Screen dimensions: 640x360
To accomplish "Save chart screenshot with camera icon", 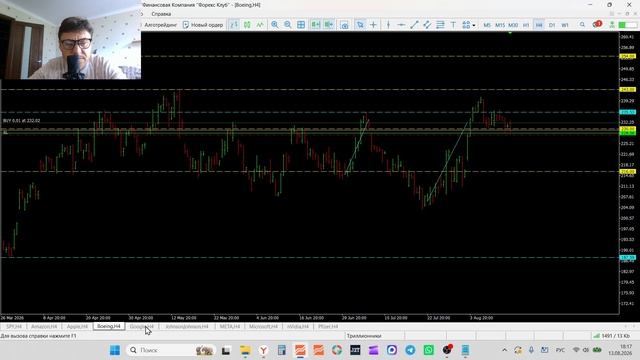I will click(344, 25).
